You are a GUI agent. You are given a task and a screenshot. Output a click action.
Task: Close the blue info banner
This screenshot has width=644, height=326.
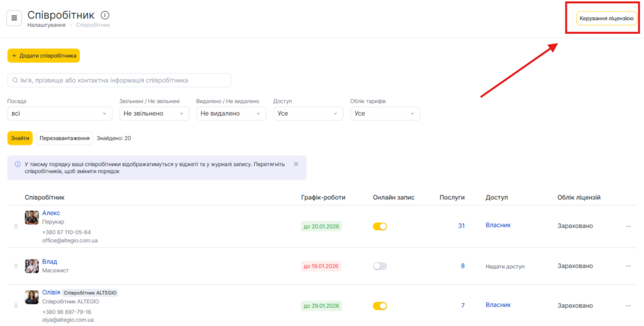(296, 164)
